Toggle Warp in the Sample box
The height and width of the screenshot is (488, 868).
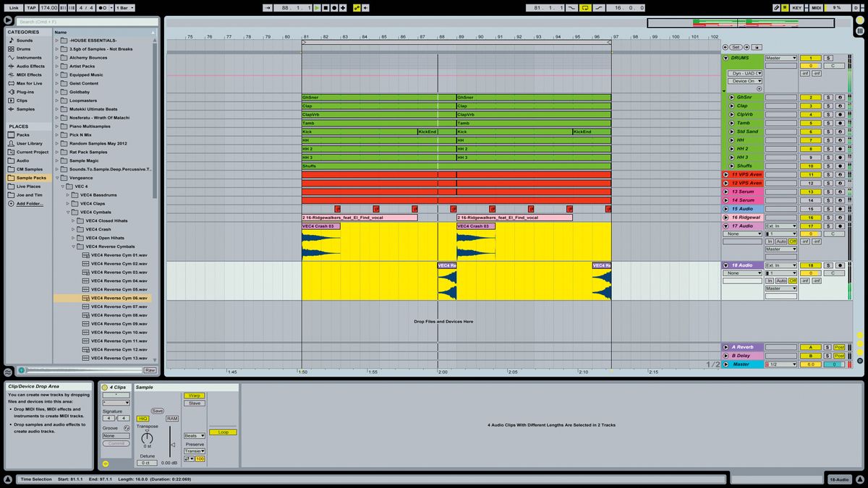click(194, 395)
